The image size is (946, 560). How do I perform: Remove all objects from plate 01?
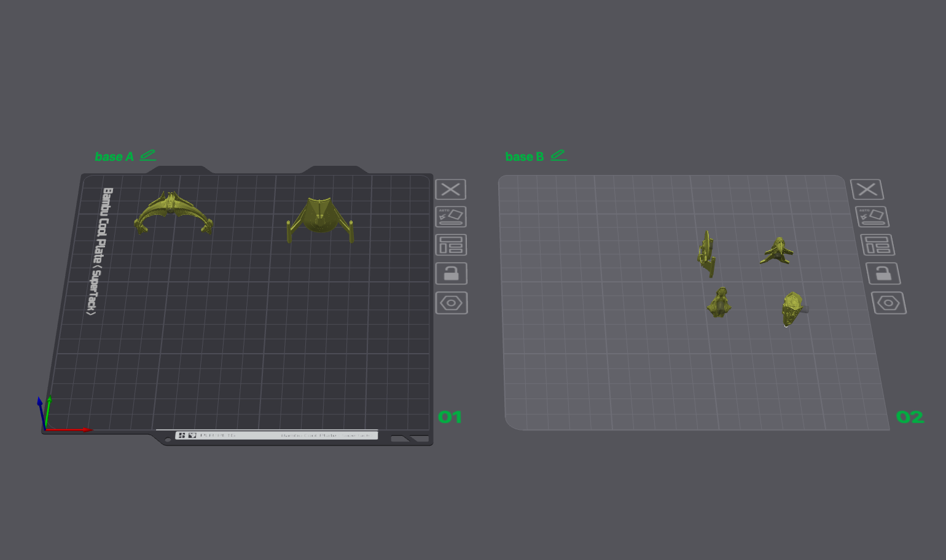pos(451,189)
